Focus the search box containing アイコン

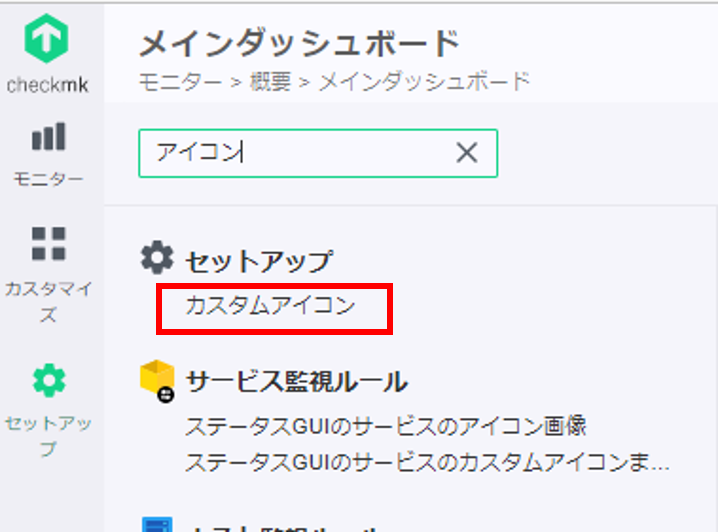tap(318, 153)
